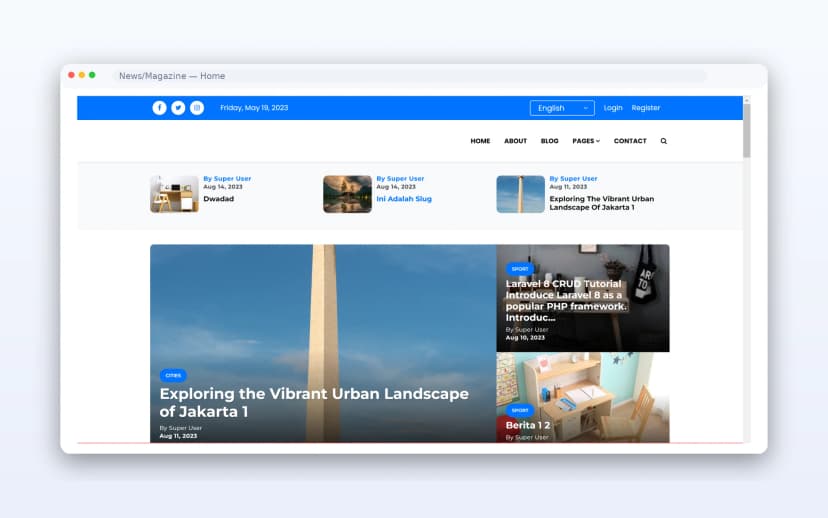
Task: Expand the Pages menu
Action: (x=586, y=141)
